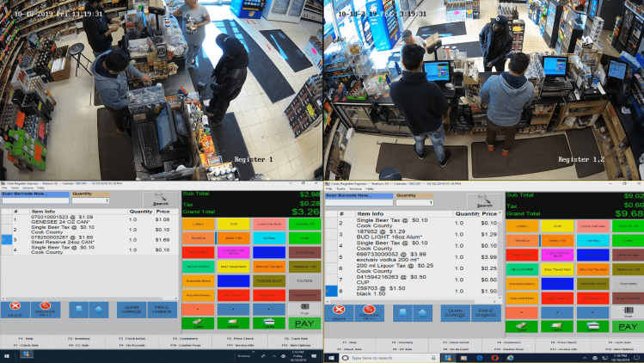Screen dimensions: 644x363
Task: Tap Imported Beers hotkey in Station 03
Action: [x=522, y=298]
